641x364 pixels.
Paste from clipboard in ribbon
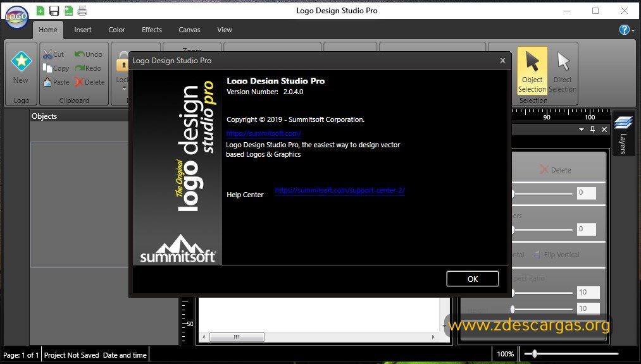(56, 82)
